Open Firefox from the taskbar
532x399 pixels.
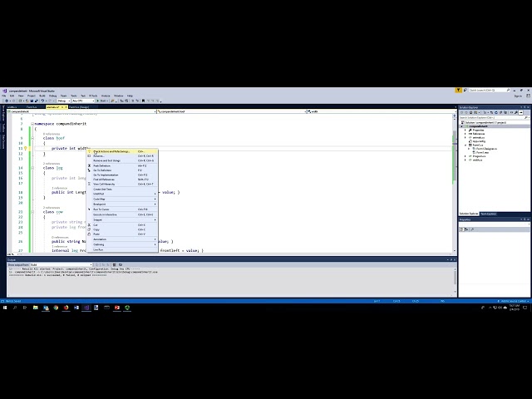pyautogui.click(x=66, y=308)
